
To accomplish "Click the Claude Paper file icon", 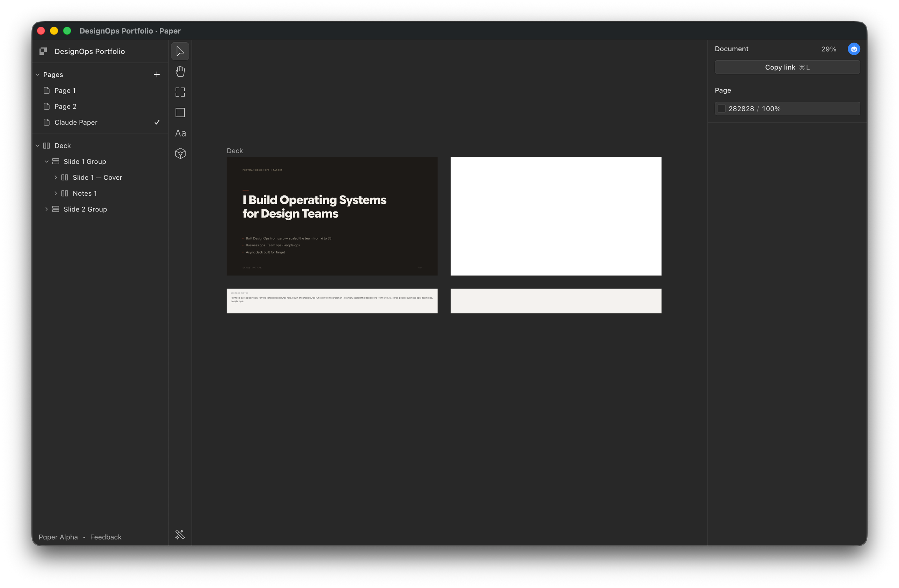I will coord(46,122).
